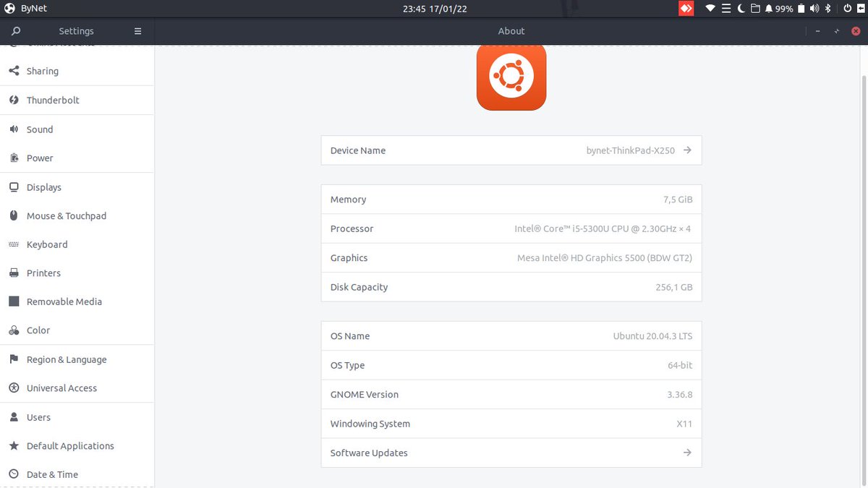Click the Removable Media icon
The image size is (868, 488).
tap(14, 301)
